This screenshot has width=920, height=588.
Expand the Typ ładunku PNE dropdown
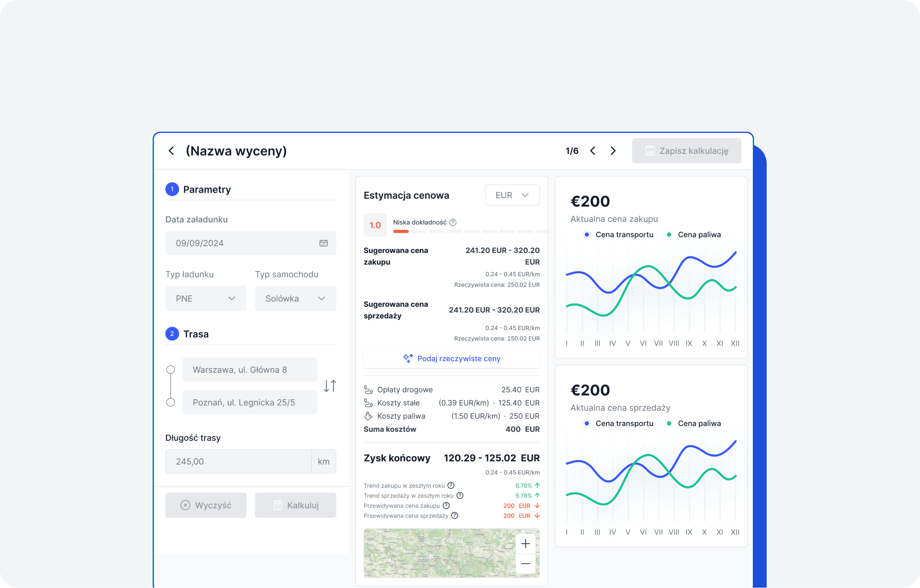pos(205,298)
